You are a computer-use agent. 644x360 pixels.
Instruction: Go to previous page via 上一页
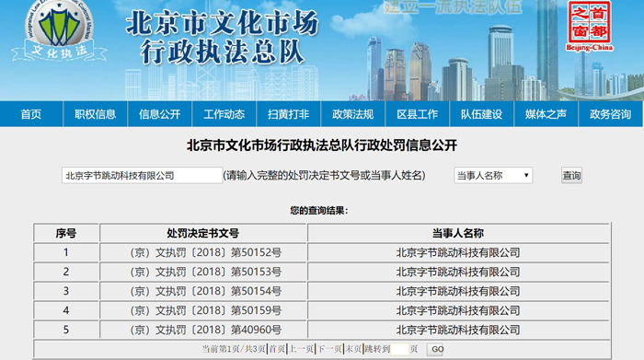tap(301, 349)
